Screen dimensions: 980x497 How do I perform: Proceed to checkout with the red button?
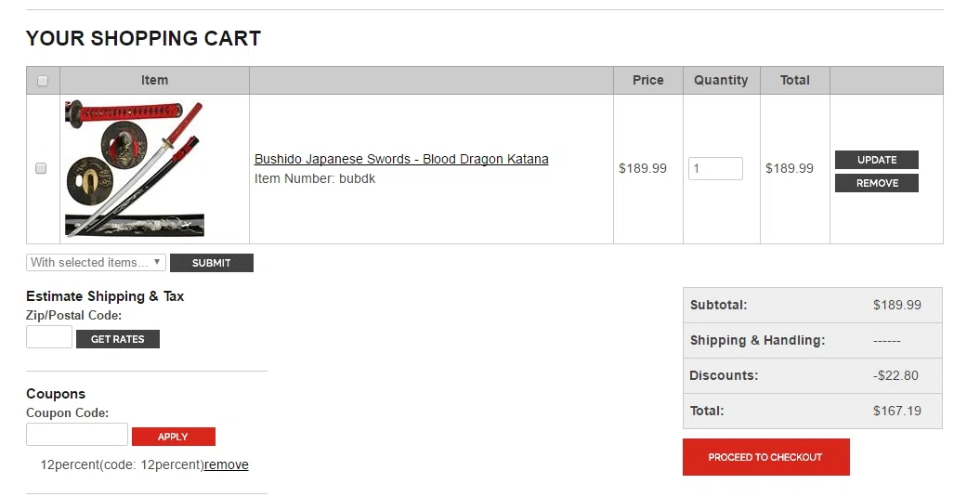(765, 457)
